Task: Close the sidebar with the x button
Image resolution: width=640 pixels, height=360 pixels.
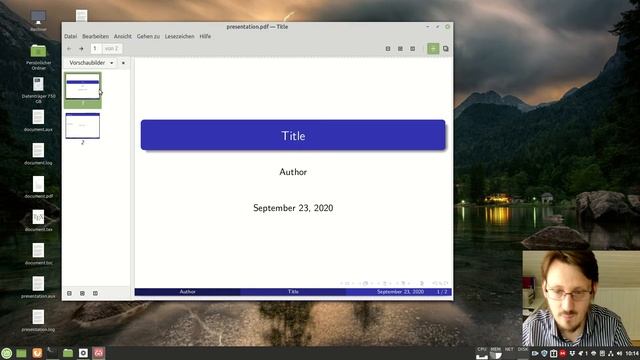Action: coord(123,63)
